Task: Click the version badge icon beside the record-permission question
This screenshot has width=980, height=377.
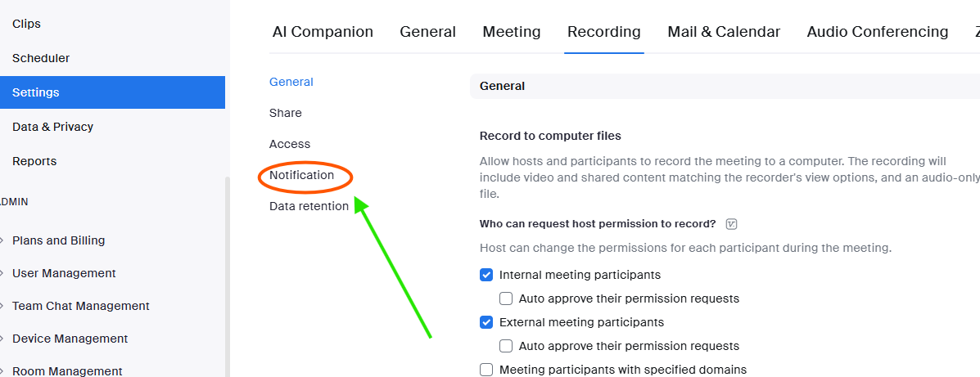Action: pyautogui.click(x=732, y=224)
